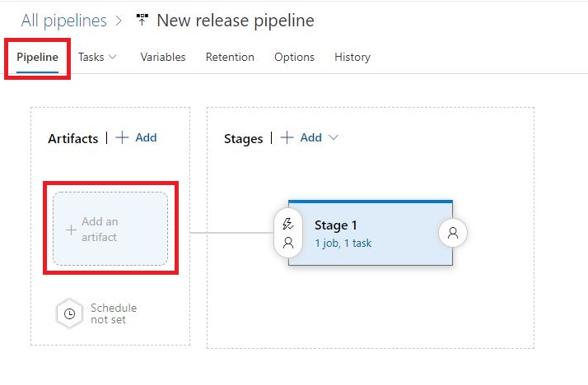Image resolution: width=588 pixels, height=385 pixels.
Task: Switch to the Pipeline tab
Action: (x=38, y=57)
